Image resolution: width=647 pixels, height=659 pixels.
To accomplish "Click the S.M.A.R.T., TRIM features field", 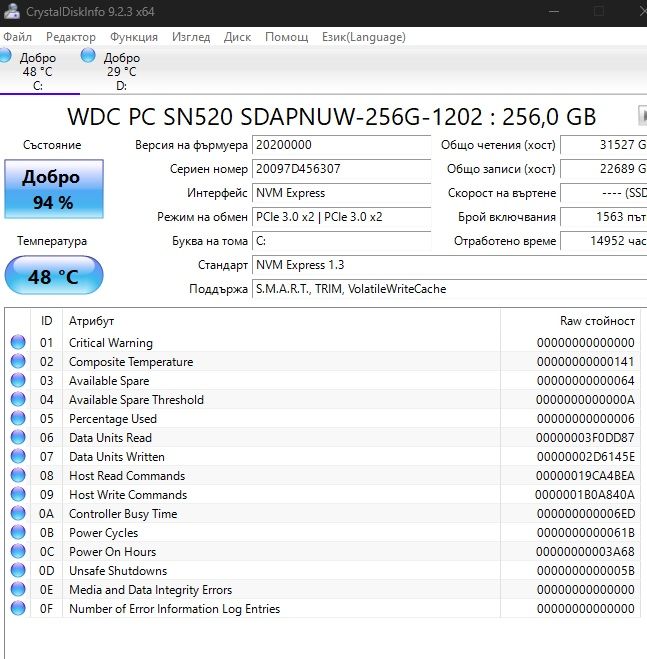I will click(449, 289).
